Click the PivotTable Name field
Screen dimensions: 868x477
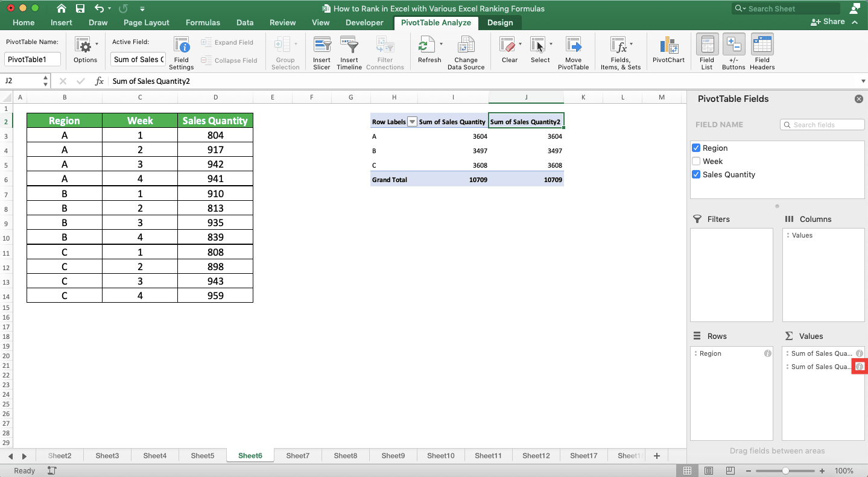[x=33, y=59]
